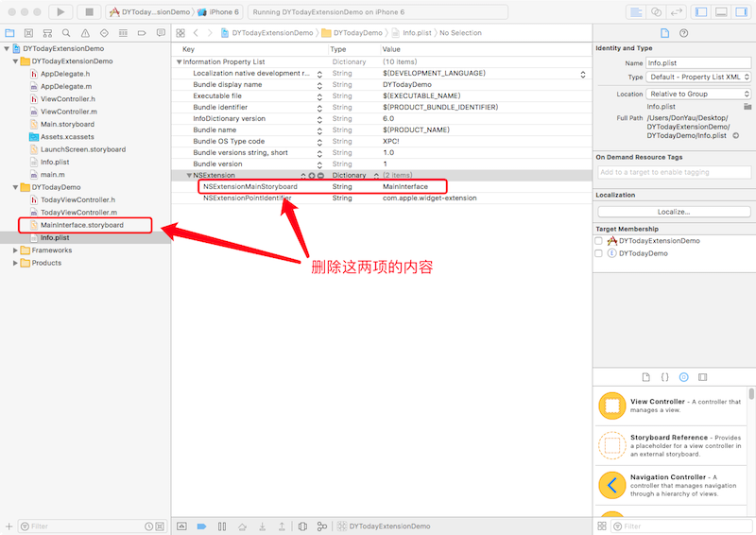Screen dimensions: 756x535
Task: Switch to the Assistant editor
Action: pos(656,12)
